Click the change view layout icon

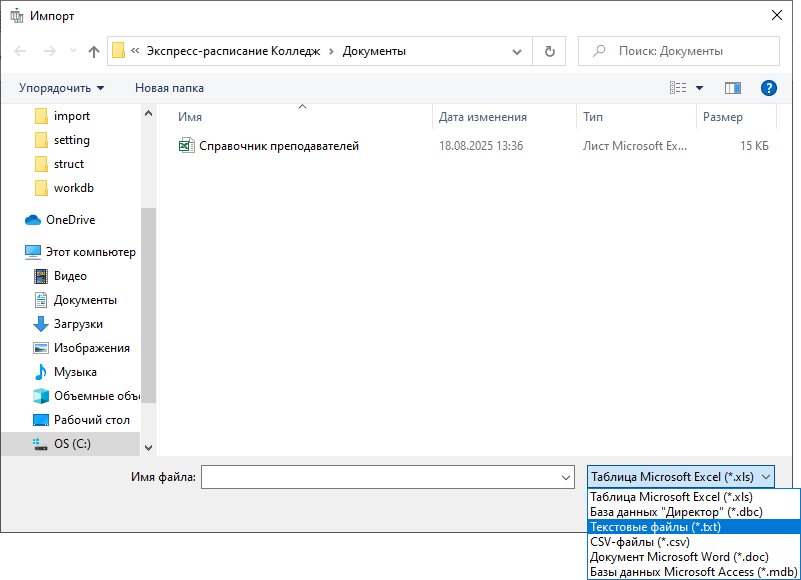pos(679,88)
